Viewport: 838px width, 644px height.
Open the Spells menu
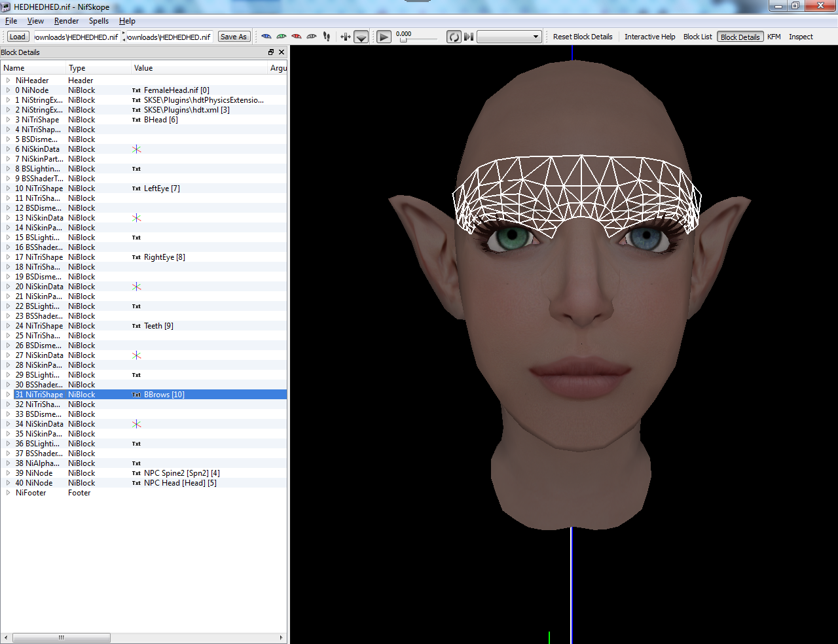pos(99,21)
